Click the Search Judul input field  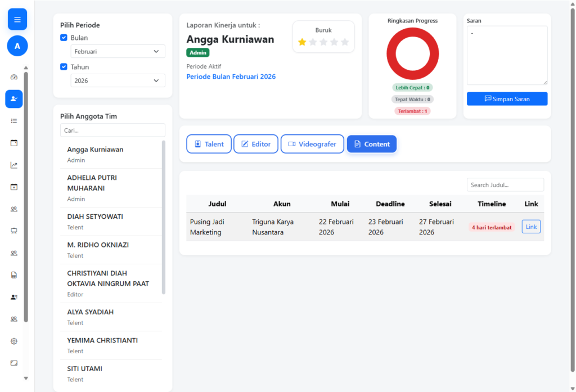click(x=505, y=184)
